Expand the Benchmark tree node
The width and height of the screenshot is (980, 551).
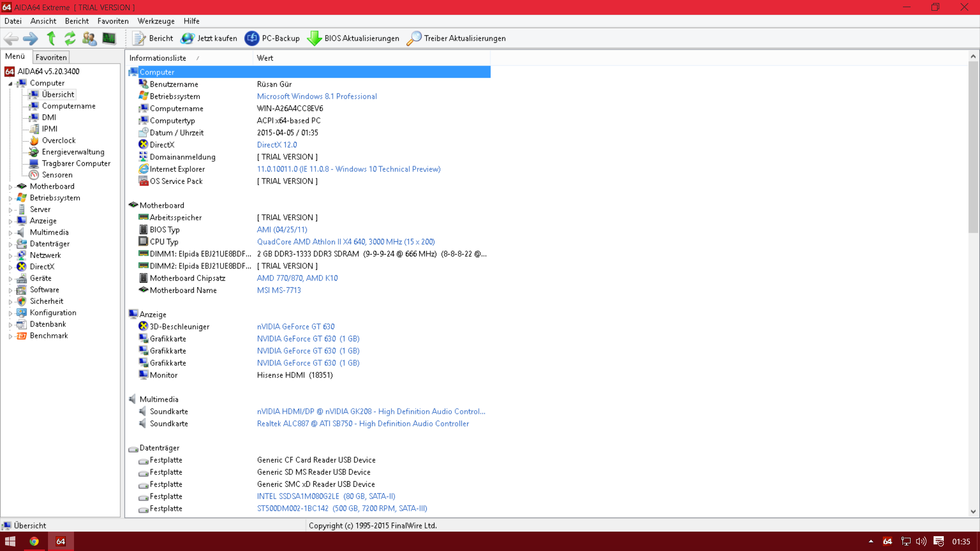[x=10, y=336]
